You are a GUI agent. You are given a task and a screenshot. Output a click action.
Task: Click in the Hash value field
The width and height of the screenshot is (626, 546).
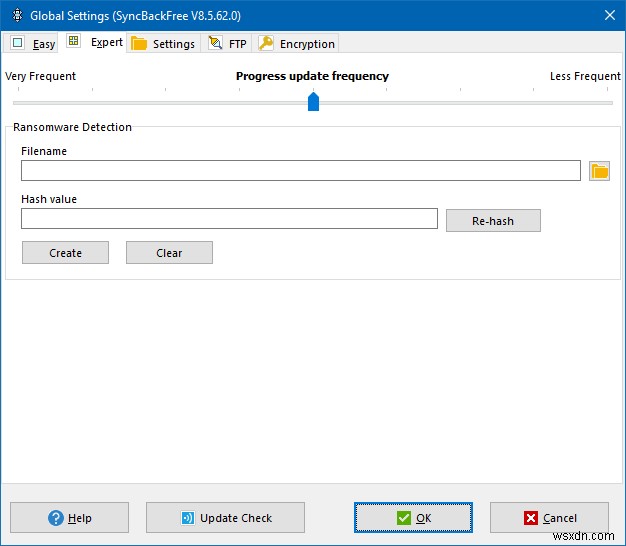(x=229, y=218)
